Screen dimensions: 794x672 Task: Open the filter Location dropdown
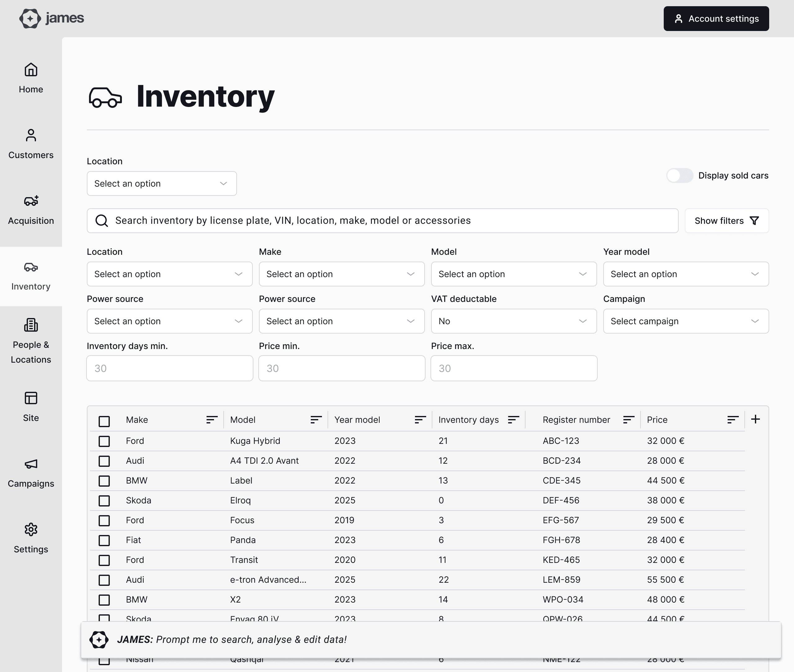click(x=170, y=274)
